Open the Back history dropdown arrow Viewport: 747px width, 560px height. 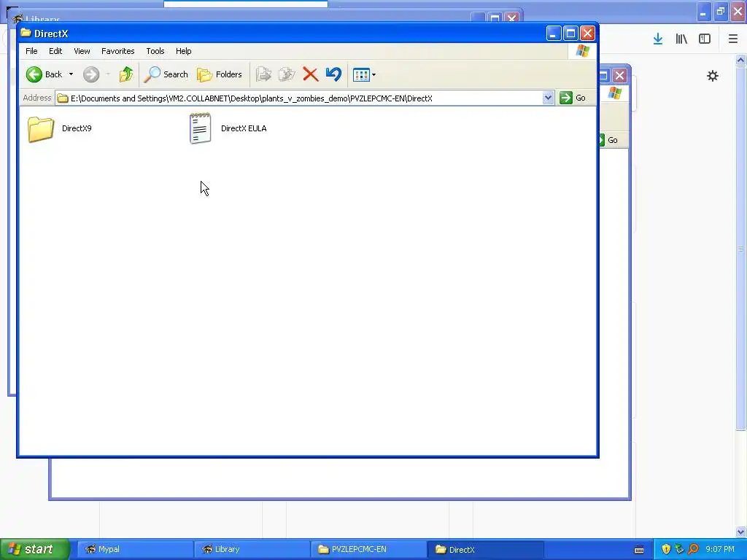[x=71, y=74]
